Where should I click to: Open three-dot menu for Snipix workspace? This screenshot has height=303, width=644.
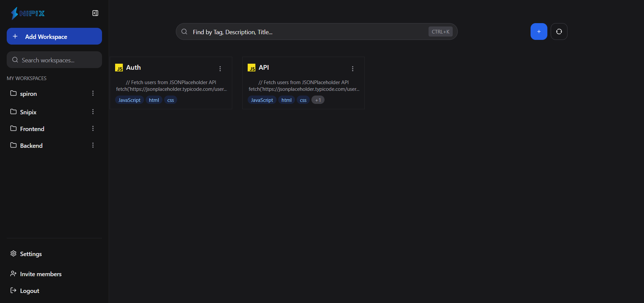pyautogui.click(x=93, y=112)
